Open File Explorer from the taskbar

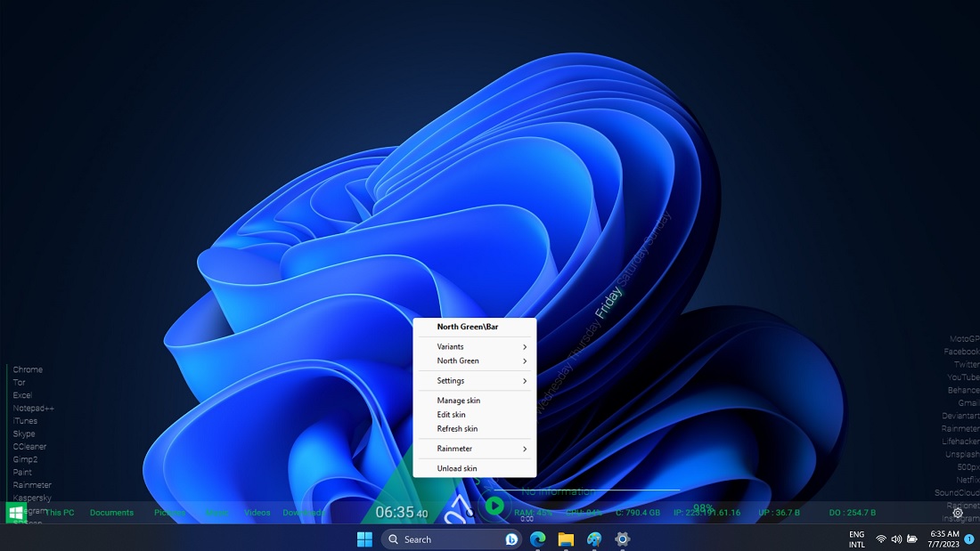click(x=565, y=539)
